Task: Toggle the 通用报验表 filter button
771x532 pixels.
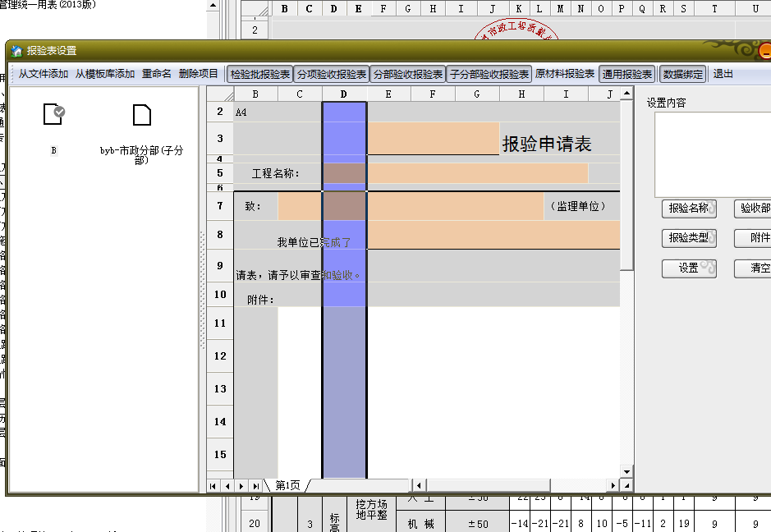Action: click(627, 74)
